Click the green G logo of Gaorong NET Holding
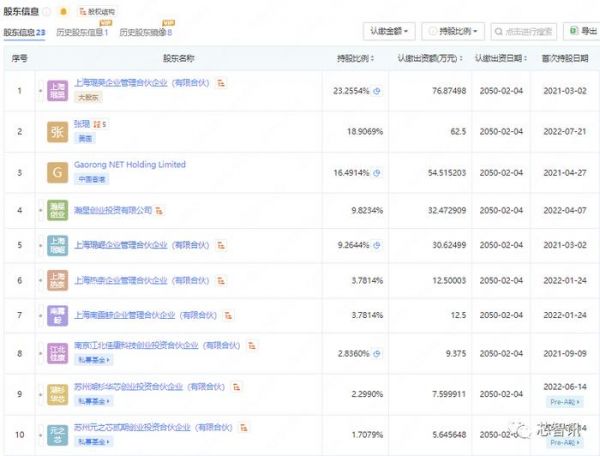Image resolution: width=600 pixels, height=456 pixels. pos(59,171)
